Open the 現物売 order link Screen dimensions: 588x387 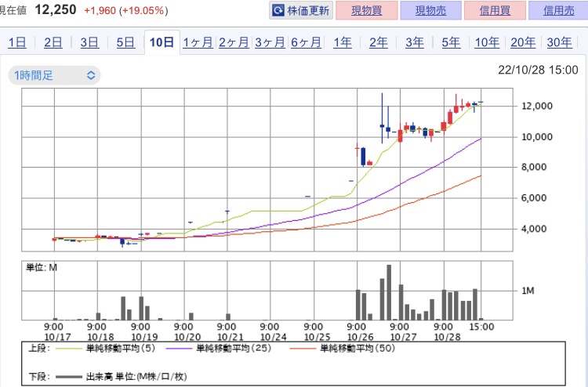(431, 10)
